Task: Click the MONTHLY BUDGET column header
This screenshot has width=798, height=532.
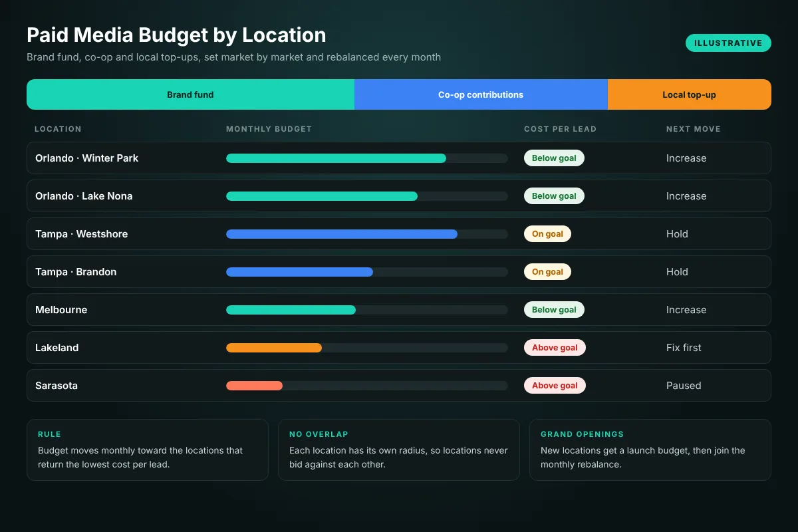Action: coord(269,129)
